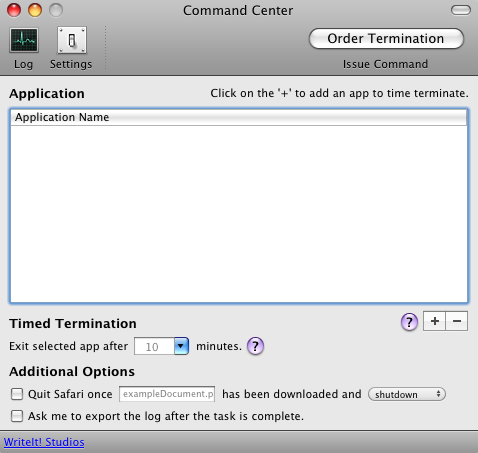This screenshot has height=453, width=478.
Task: Click the help icon beside plus button
Action: pos(409,322)
